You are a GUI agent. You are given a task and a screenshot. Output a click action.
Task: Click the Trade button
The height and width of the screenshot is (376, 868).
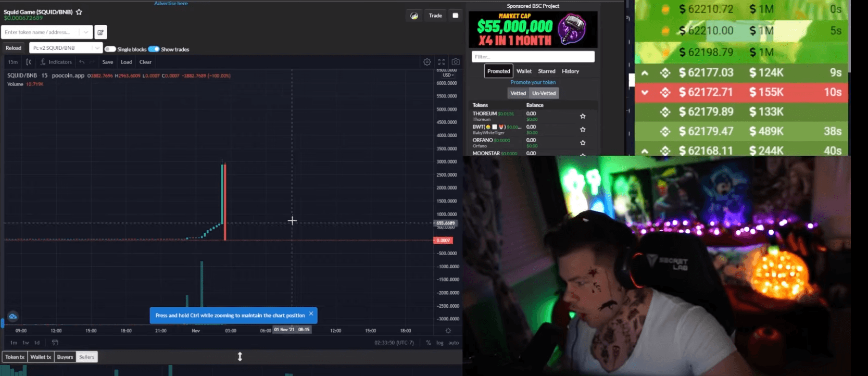pos(435,16)
